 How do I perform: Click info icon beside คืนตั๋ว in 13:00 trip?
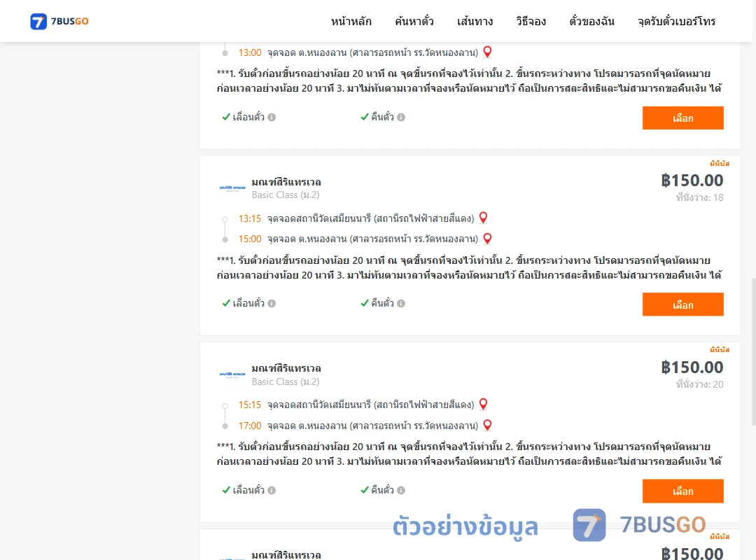point(401,117)
